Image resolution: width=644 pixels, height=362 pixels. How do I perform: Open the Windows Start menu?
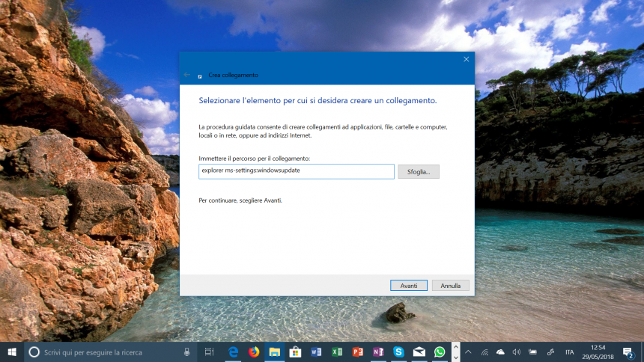pos(12,352)
